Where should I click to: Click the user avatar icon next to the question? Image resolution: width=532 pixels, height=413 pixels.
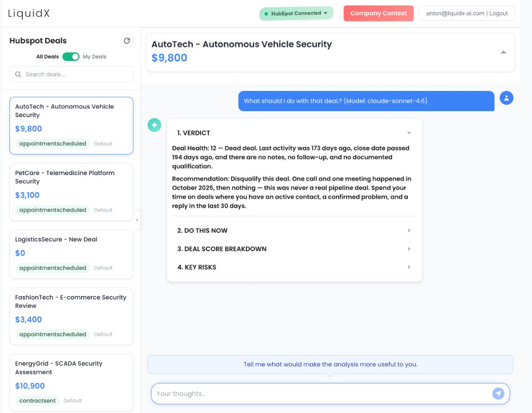pos(507,98)
